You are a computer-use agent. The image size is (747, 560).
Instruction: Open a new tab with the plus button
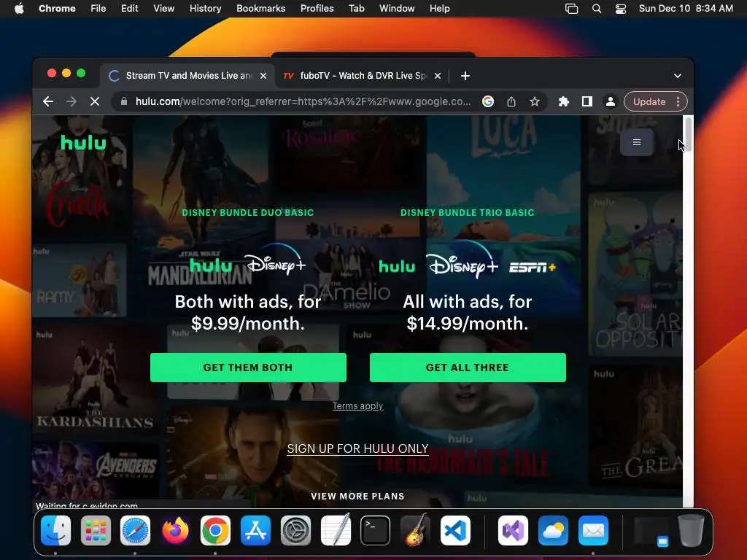point(465,76)
